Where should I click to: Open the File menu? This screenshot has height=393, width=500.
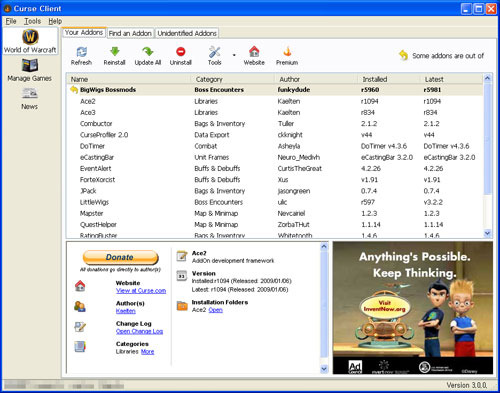tap(11, 21)
